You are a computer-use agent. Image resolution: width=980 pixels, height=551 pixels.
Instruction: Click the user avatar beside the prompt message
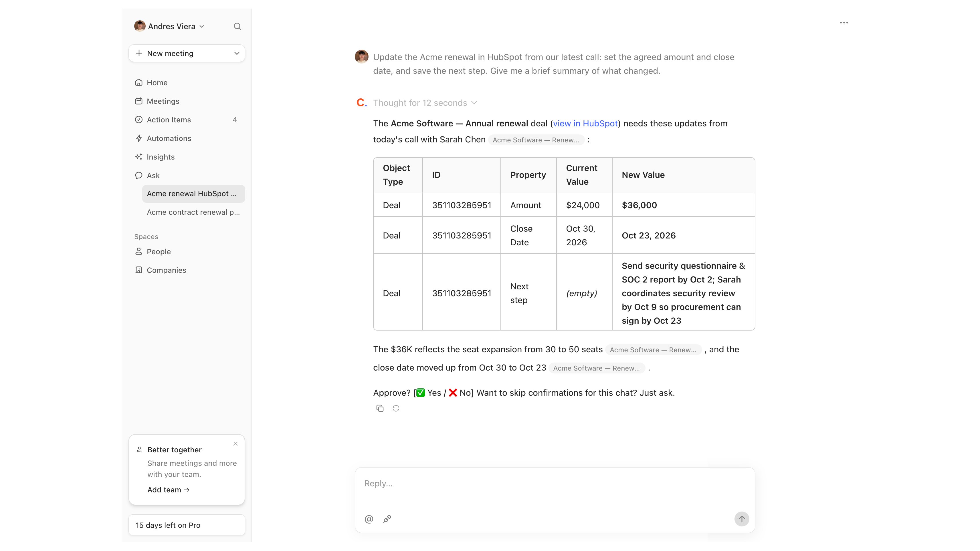coord(361,57)
